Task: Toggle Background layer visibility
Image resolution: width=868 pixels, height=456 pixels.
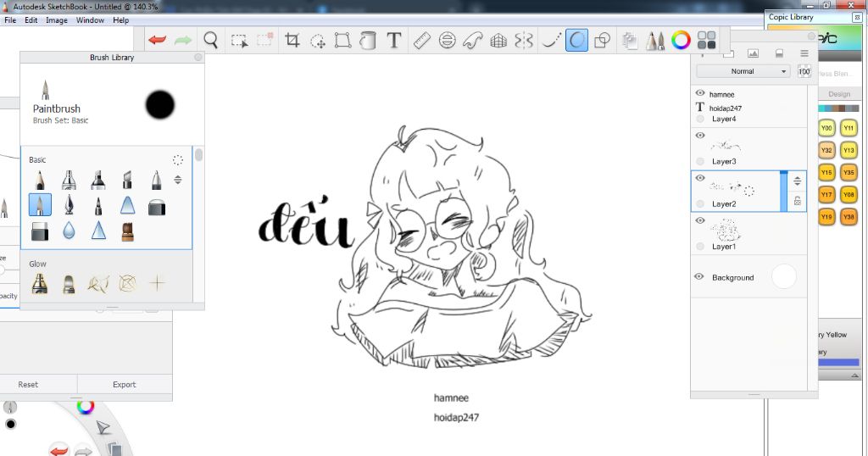Action: [699, 276]
